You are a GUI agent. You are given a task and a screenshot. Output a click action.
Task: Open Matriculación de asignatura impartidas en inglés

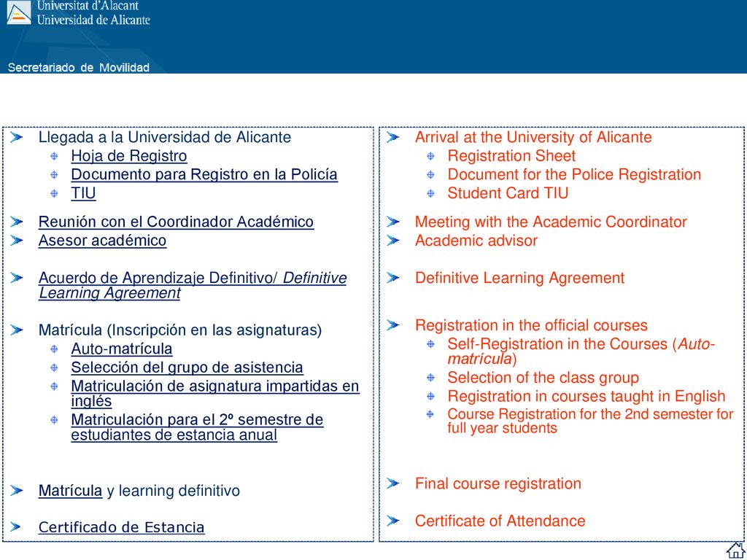point(215,393)
